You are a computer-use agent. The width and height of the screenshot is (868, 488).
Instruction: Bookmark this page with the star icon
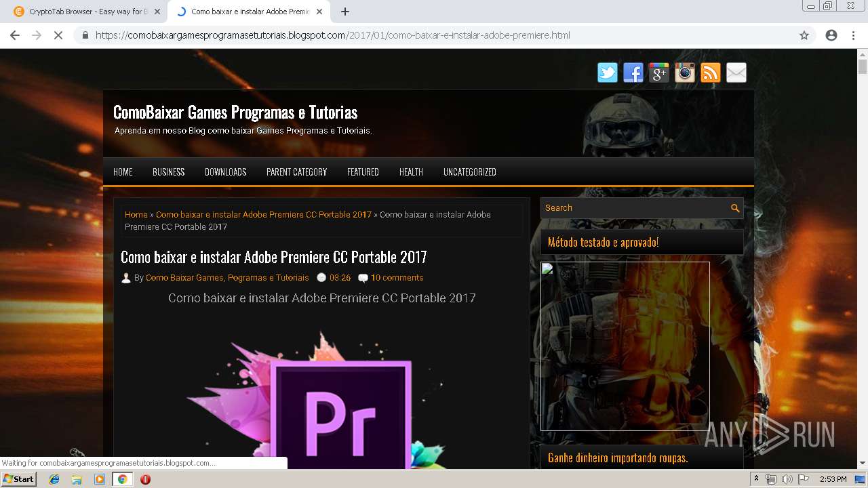click(804, 35)
